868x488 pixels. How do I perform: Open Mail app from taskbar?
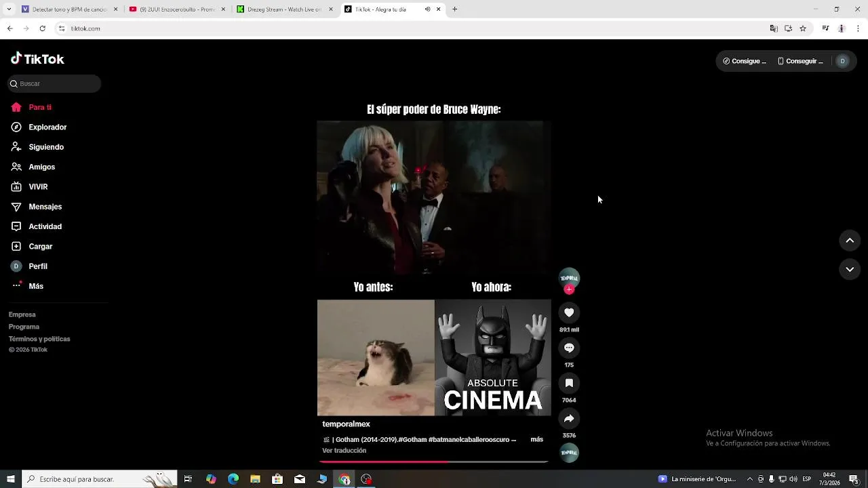click(x=300, y=479)
